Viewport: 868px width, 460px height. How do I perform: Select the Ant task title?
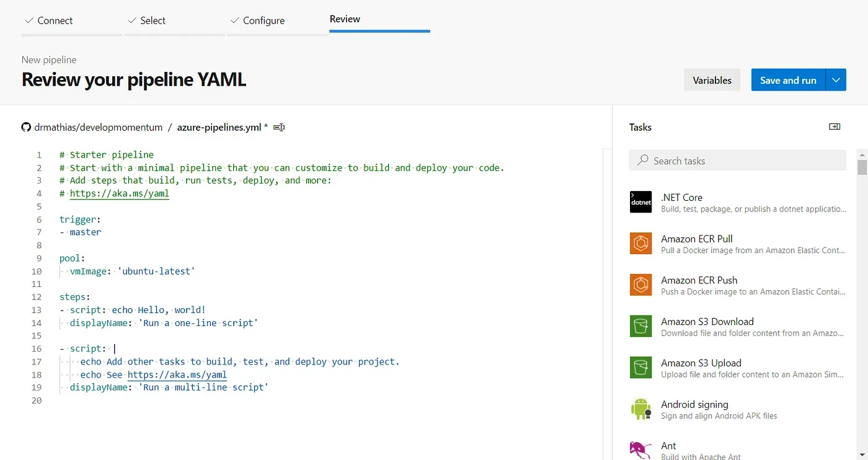[x=668, y=446]
